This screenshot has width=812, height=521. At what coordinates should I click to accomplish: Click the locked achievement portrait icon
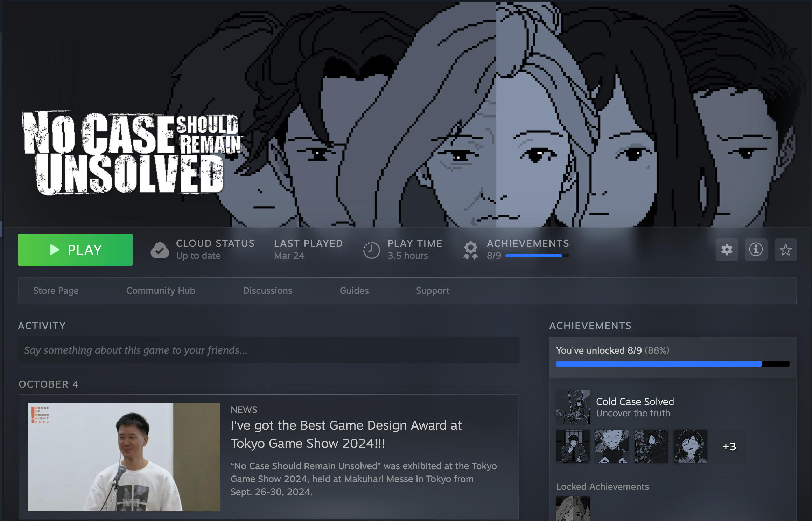[x=573, y=509]
